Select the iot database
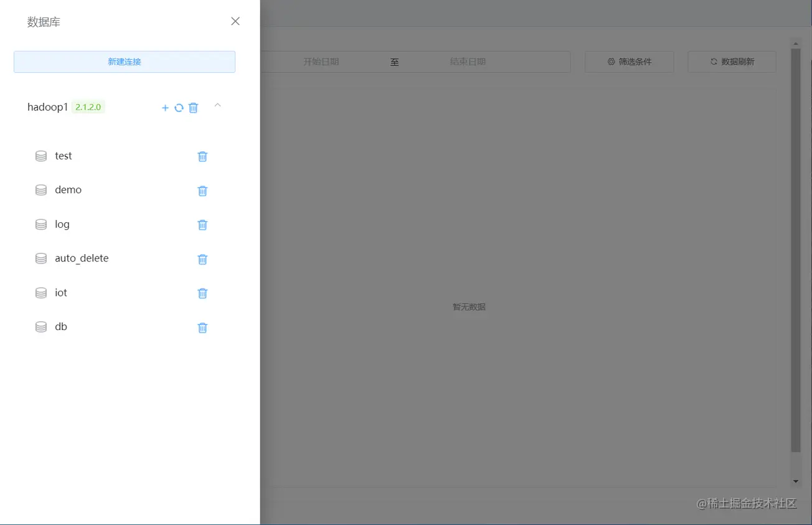Viewport: 812px width, 525px height. (61, 293)
